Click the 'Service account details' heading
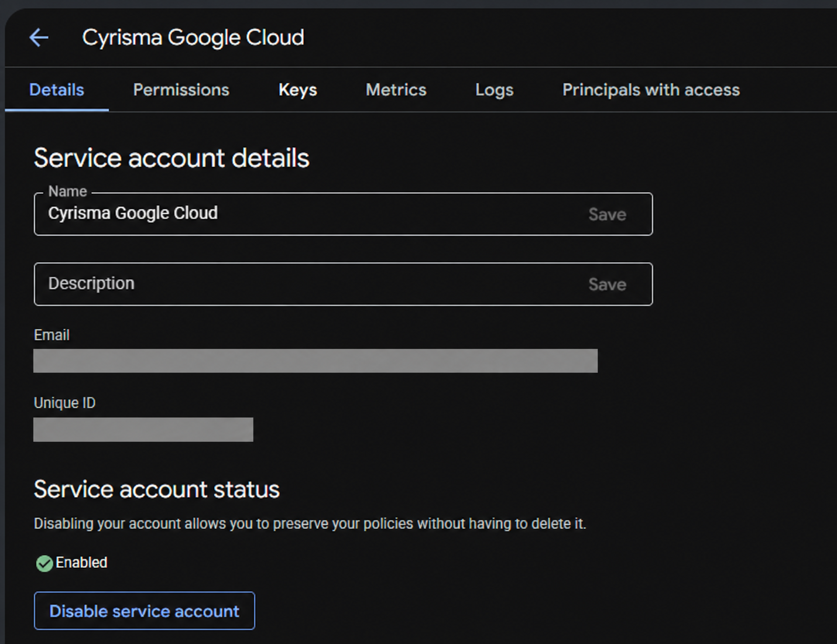The width and height of the screenshot is (837, 644). point(171,158)
